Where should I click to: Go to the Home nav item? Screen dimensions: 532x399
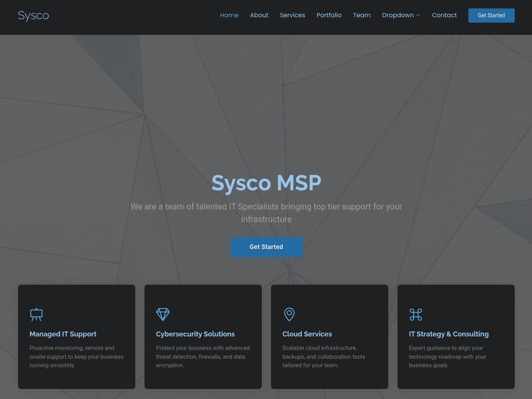[229, 15]
